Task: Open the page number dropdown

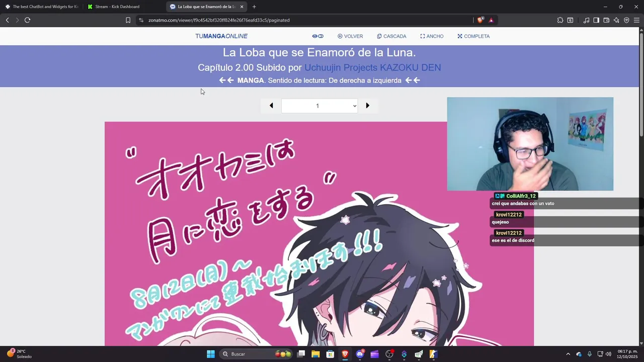Action: [319, 106]
